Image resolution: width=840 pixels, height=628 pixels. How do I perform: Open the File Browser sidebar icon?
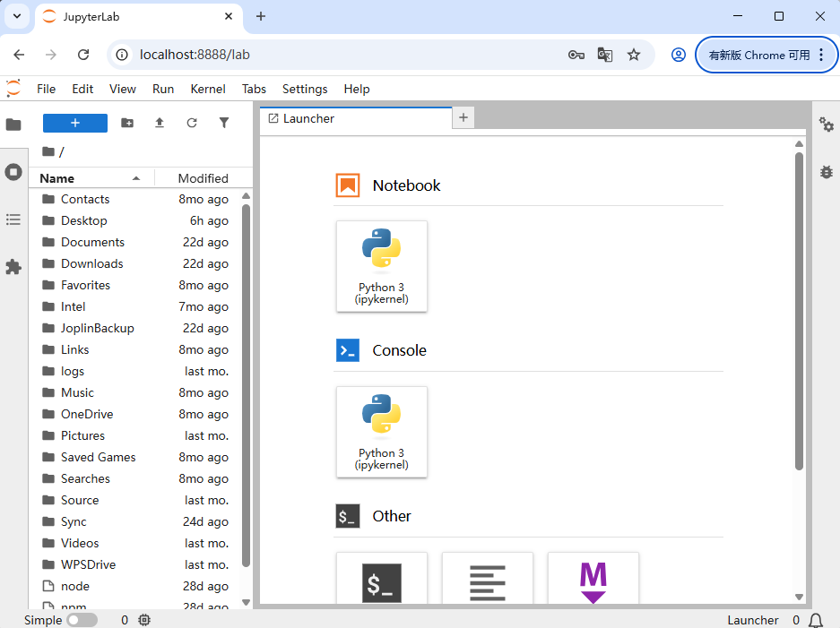[13, 125]
